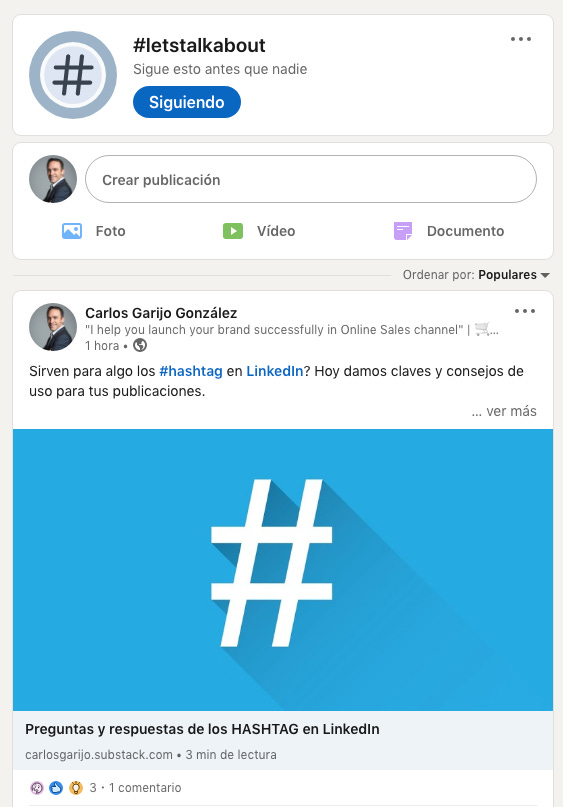The height and width of the screenshot is (807, 563).
Task: Open the hashtag header three-dots menu
Action: point(521,39)
